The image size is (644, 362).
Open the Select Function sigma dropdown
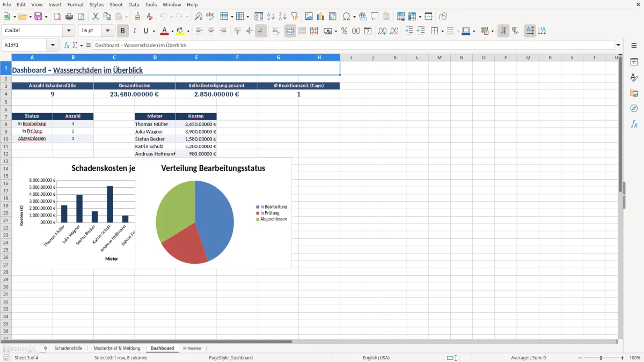coord(82,46)
